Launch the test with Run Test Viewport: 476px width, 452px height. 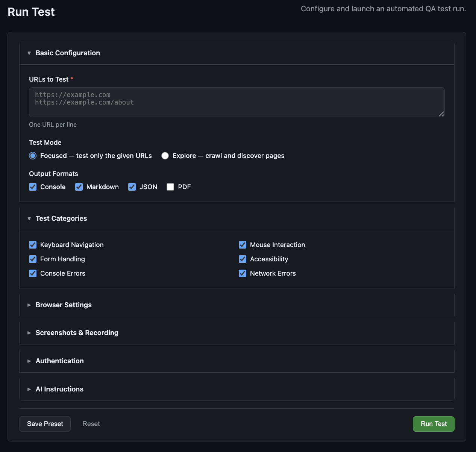click(433, 424)
